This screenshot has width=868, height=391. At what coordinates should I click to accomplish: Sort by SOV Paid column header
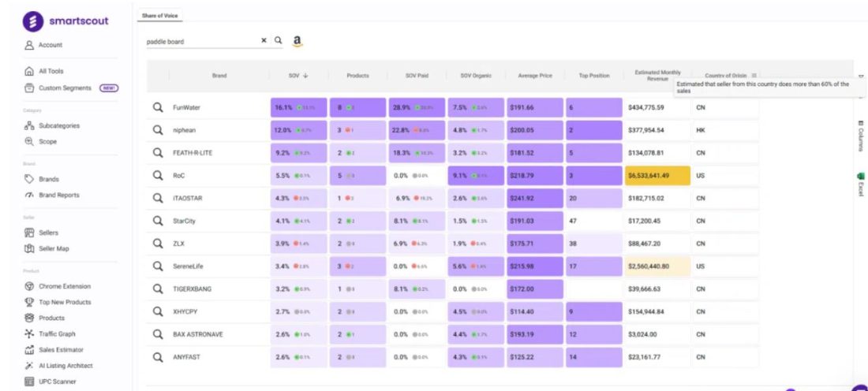417,76
